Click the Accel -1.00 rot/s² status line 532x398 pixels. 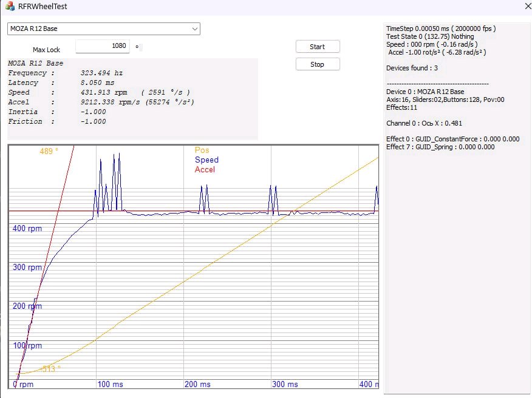(x=437, y=52)
